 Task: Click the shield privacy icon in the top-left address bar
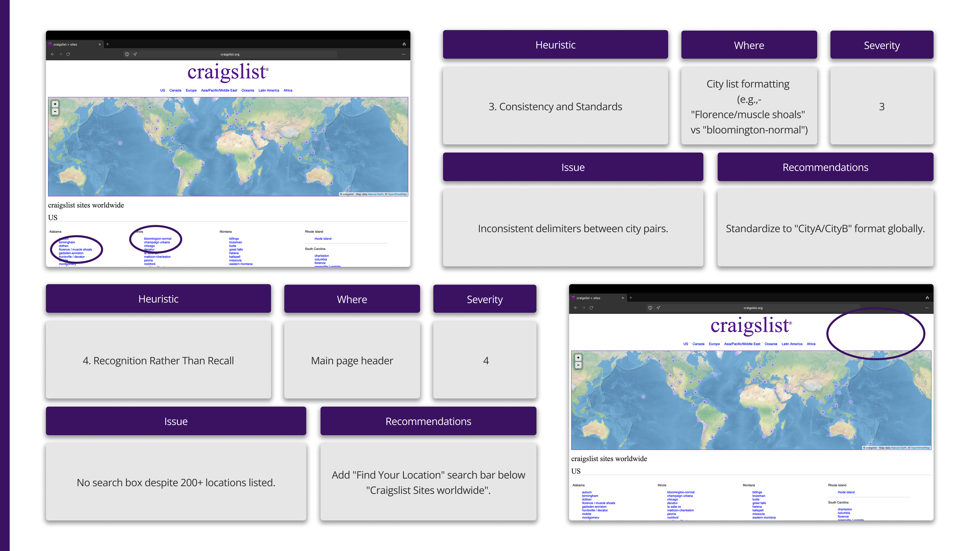pos(127,54)
